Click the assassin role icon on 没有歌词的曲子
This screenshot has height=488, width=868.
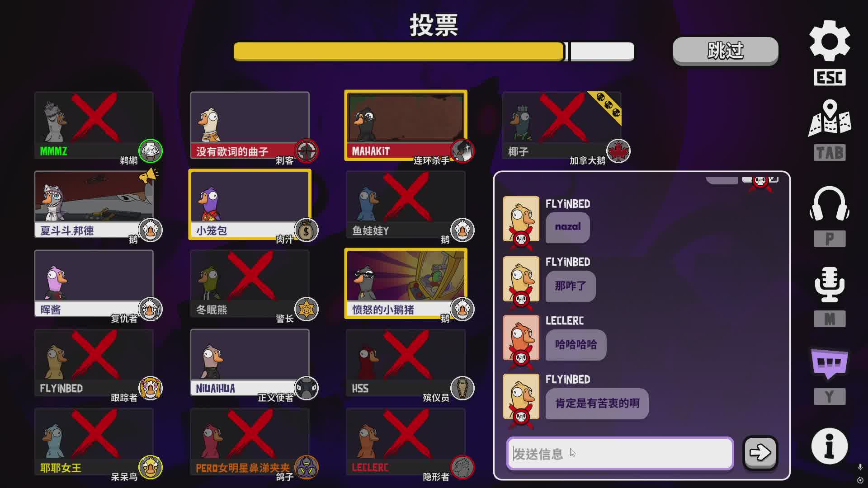point(307,151)
